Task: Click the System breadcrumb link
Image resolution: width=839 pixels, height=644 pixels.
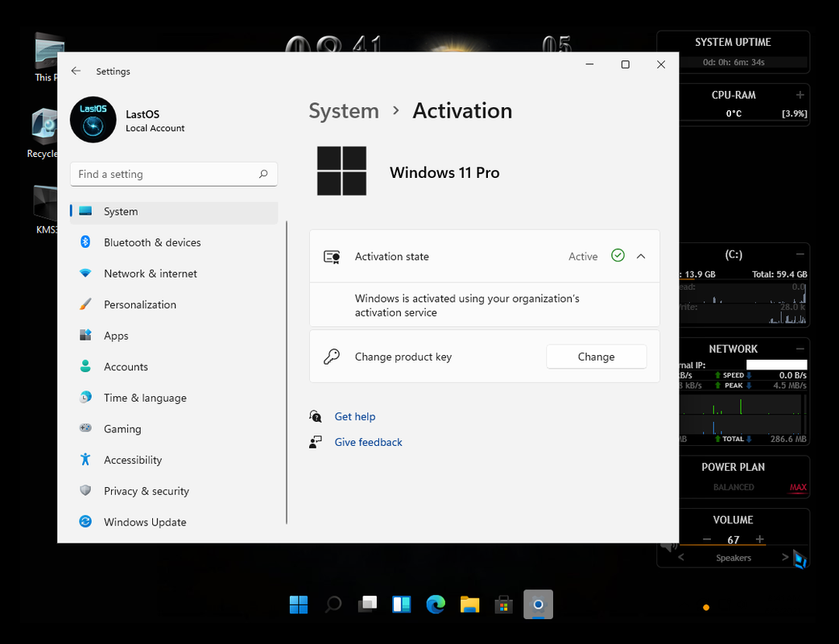Action: coord(344,111)
